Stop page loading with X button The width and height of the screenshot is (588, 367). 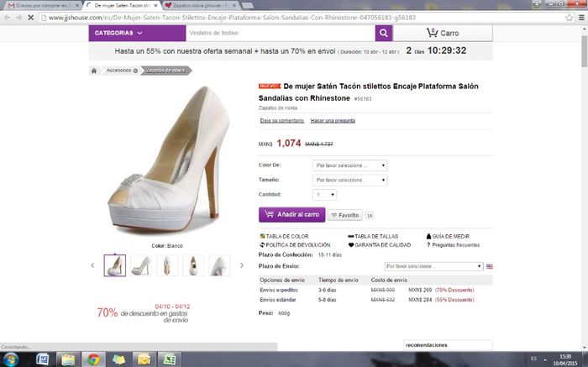coord(31,18)
